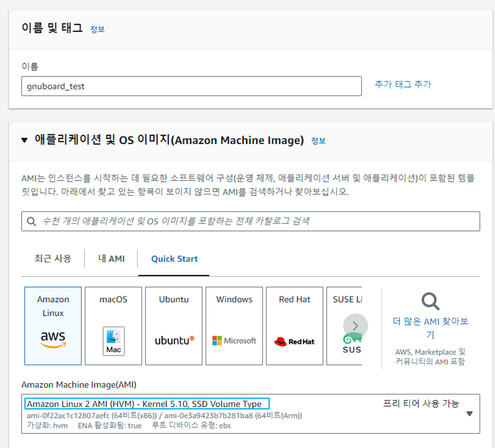Click the gnuboard_test name input field
495x448 pixels.
click(x=191, y=86)
